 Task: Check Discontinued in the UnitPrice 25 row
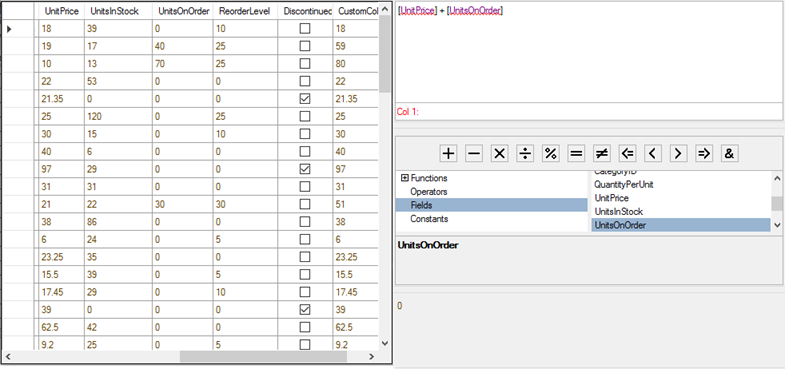(304, 117)
